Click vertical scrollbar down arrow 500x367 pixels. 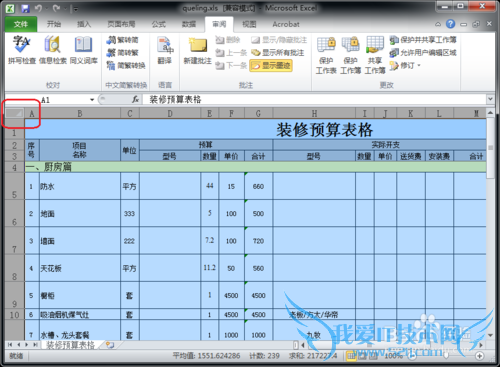coord(490,335)
